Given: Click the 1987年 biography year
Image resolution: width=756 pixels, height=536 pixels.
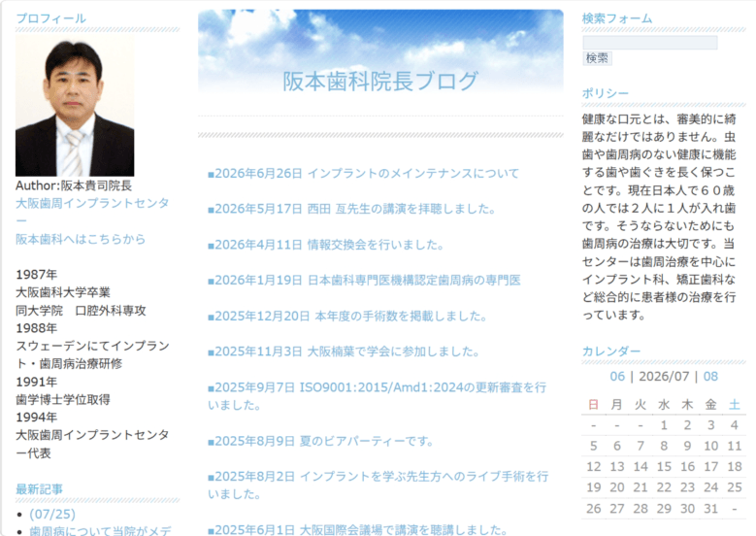Looking at the screenshot, I should click(x=36, y=274).
